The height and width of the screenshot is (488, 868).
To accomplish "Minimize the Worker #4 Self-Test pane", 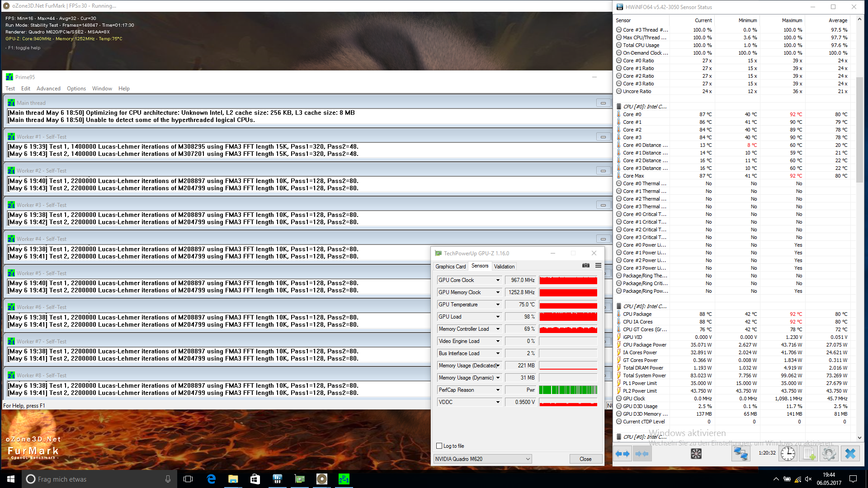I will [x=603, y=239].
